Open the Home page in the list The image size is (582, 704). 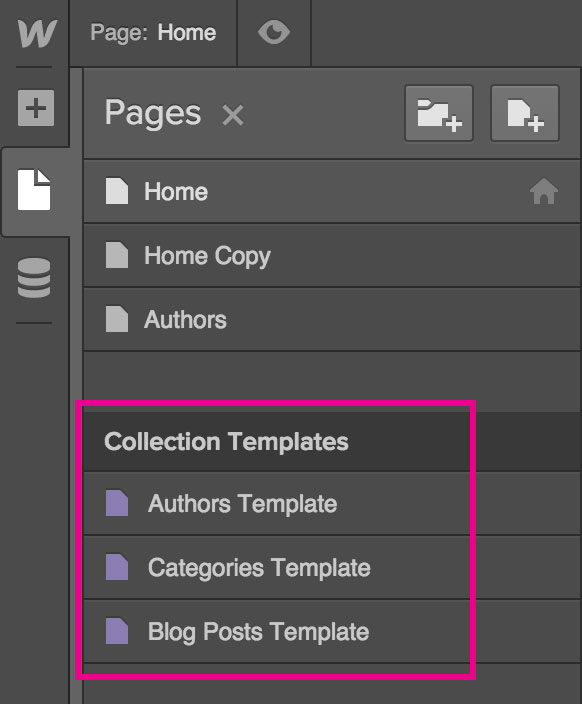tap(332, 191)
